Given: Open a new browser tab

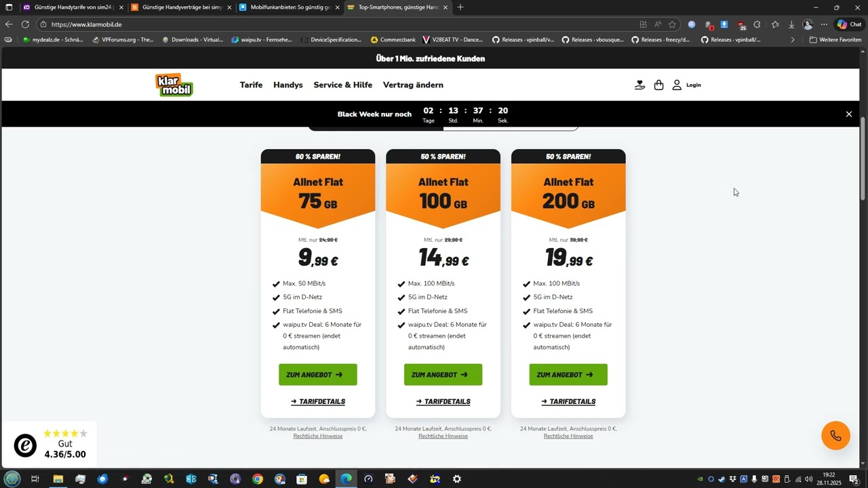Looking at the screenshot, I should (460, 7).
